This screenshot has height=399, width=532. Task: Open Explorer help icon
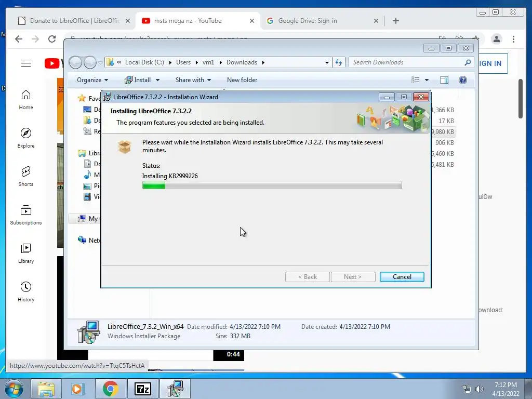coord(462,80)
